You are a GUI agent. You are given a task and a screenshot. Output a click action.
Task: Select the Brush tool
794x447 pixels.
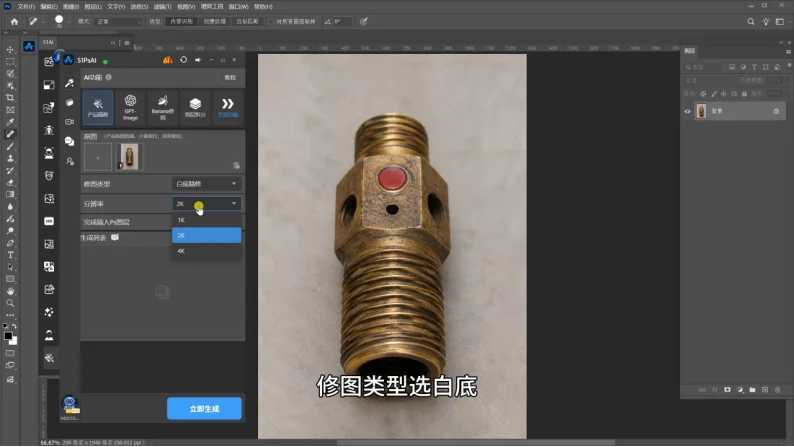10,146
